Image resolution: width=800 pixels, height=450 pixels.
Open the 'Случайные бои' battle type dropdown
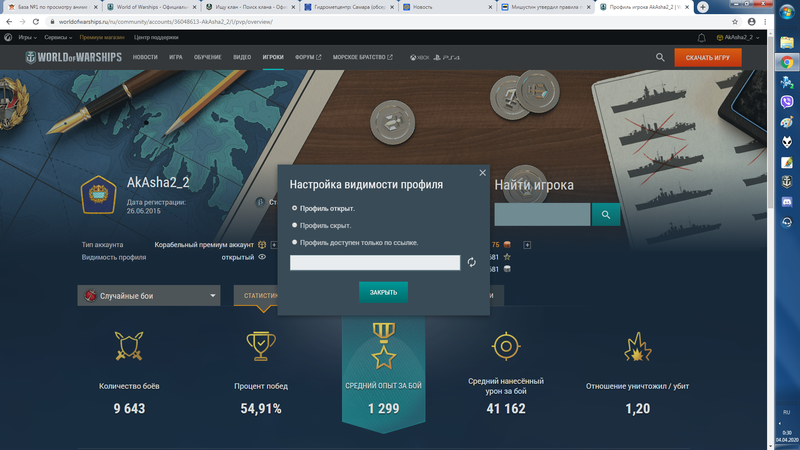point(148,296)
